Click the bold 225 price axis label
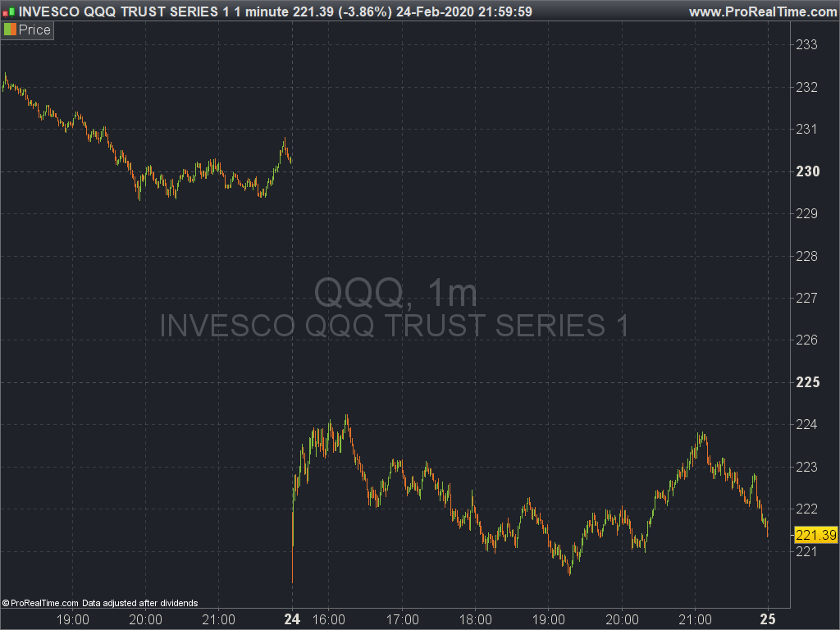This screenshot has width=840, height=630. coord(807,382)
